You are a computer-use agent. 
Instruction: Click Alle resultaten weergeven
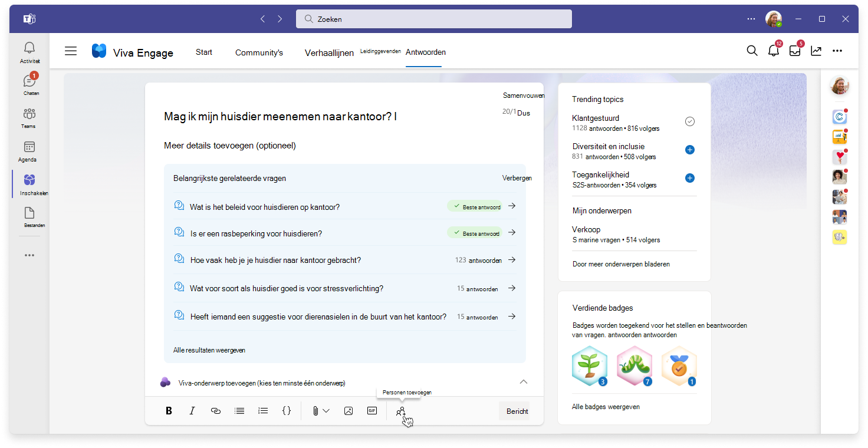coord(209,350)
